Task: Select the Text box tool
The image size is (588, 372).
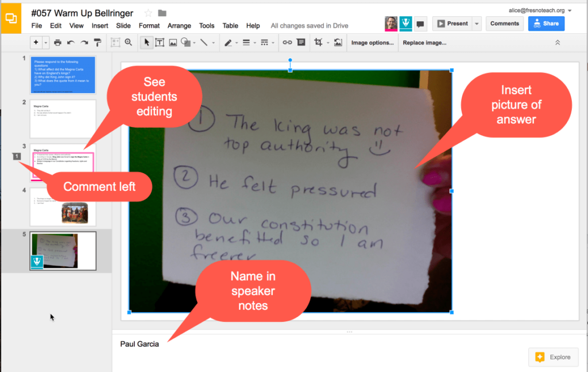Action: tap(160, 42)
